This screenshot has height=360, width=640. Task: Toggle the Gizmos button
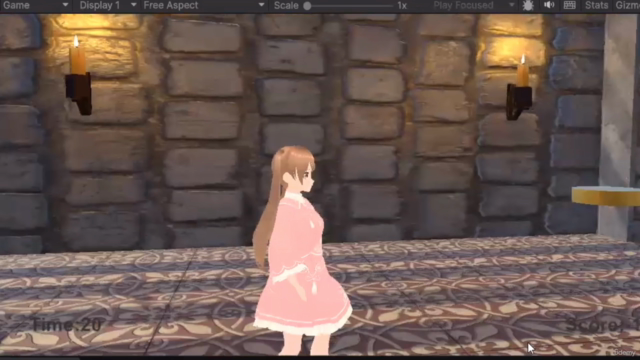tap(627, 5)
